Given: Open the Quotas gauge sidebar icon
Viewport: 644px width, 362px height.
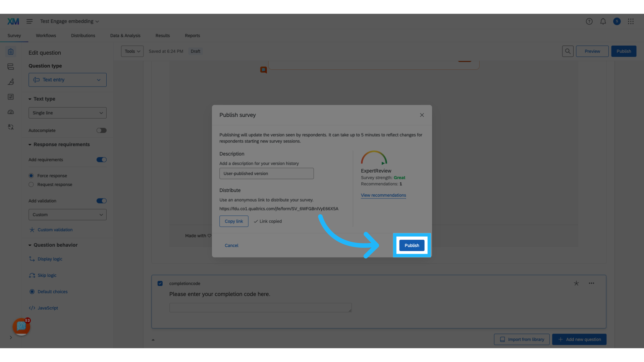Looking at the screenshot, I should [x=11, y=112].
